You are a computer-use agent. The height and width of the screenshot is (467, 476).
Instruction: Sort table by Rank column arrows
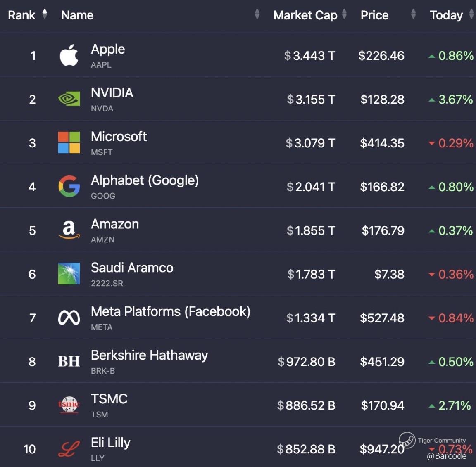point(45,14)
